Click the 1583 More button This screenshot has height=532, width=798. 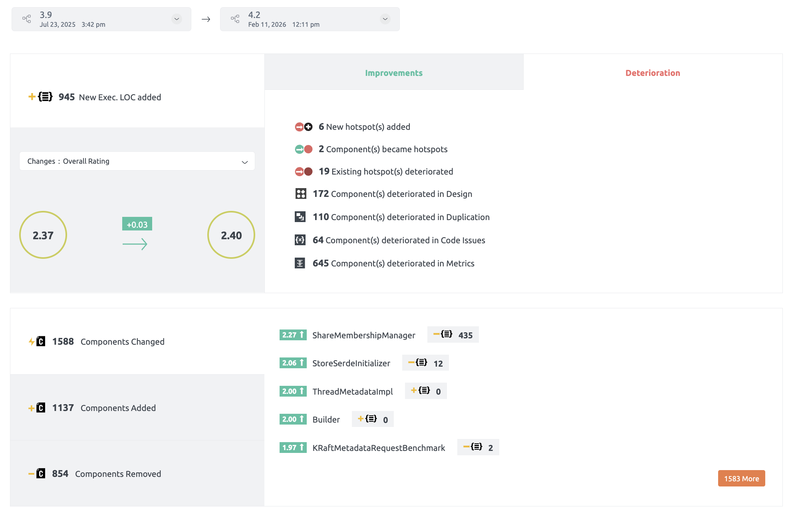tap(741, 478)
